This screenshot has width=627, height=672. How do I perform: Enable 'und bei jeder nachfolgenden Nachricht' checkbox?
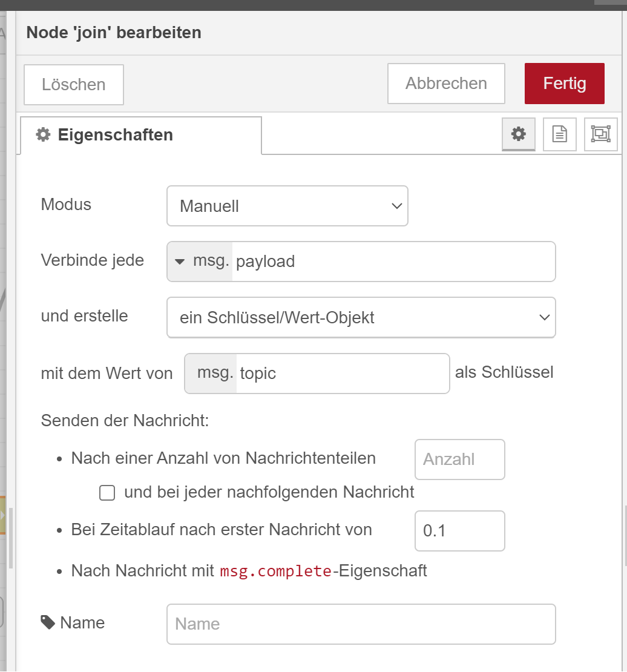tap(107, 493)
